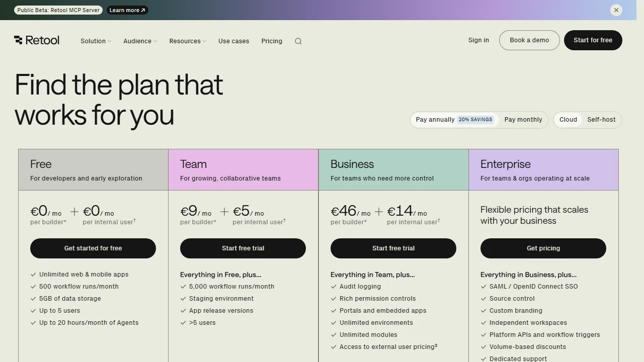Click checkmark beside Unlimited web & mobile apps

pos(33,275)
